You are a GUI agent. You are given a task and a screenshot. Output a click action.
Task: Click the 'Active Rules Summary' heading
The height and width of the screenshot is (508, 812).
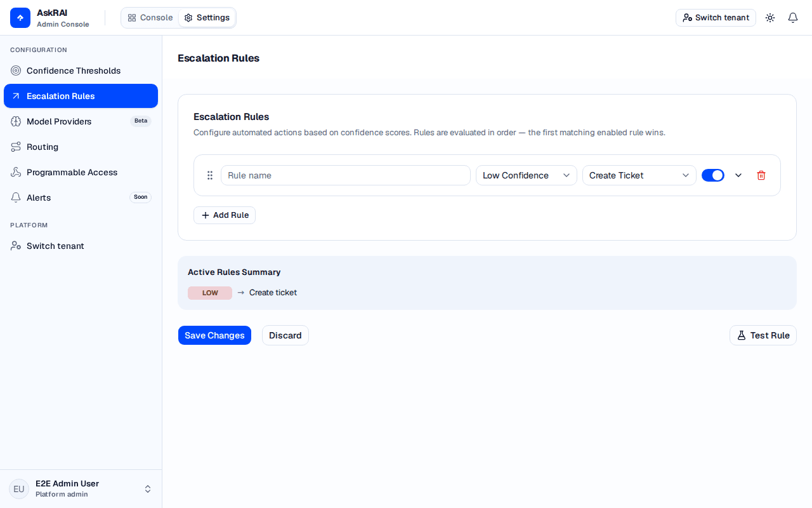pyautogui.click(x=234, y=272)
